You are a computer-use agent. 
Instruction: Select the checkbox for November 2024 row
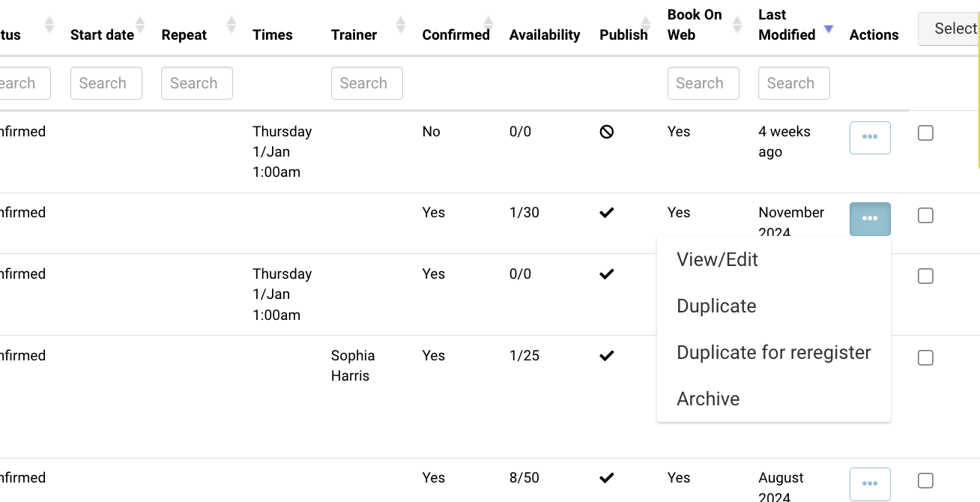pyautogui.click(x=925, y=216)
